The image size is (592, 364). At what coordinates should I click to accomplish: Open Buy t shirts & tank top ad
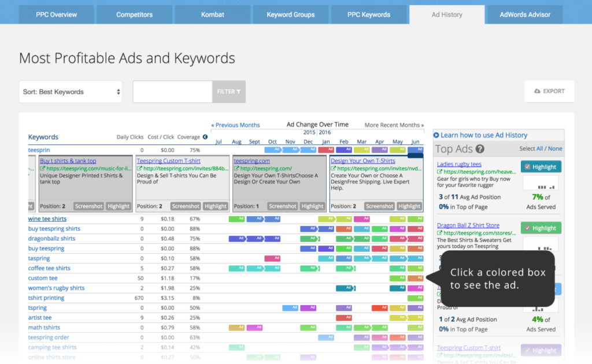68,161
